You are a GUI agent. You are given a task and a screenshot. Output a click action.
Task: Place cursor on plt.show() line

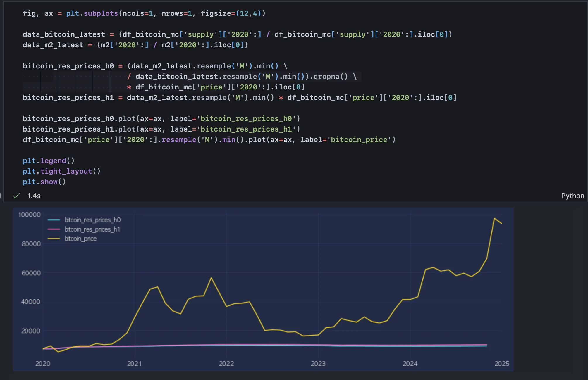click(44, 182)
